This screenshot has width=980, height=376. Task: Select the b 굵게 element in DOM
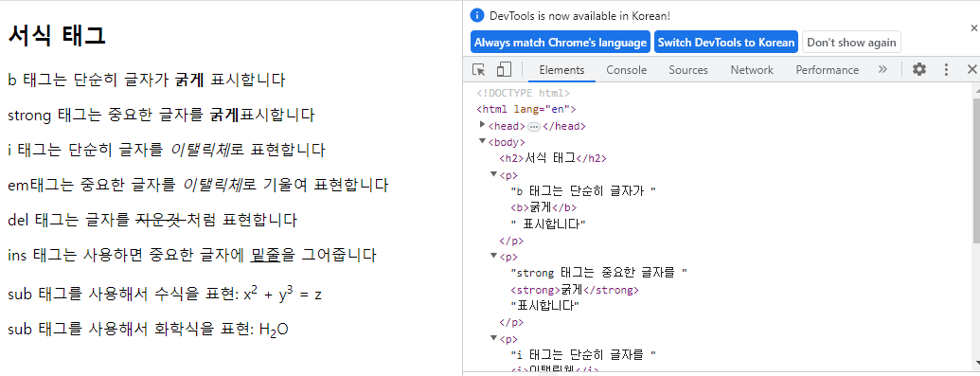[543, 207]
